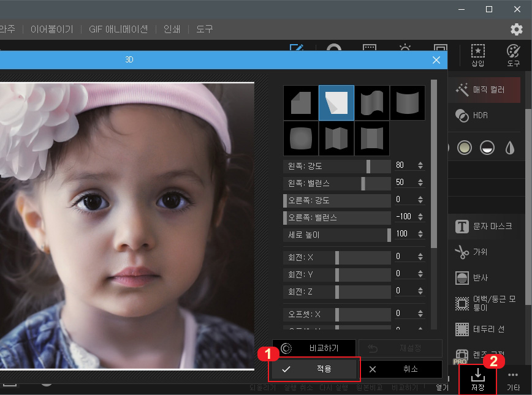Adjust the 오른쪽: 밸런스 stepper arrows

click(420, 217)
